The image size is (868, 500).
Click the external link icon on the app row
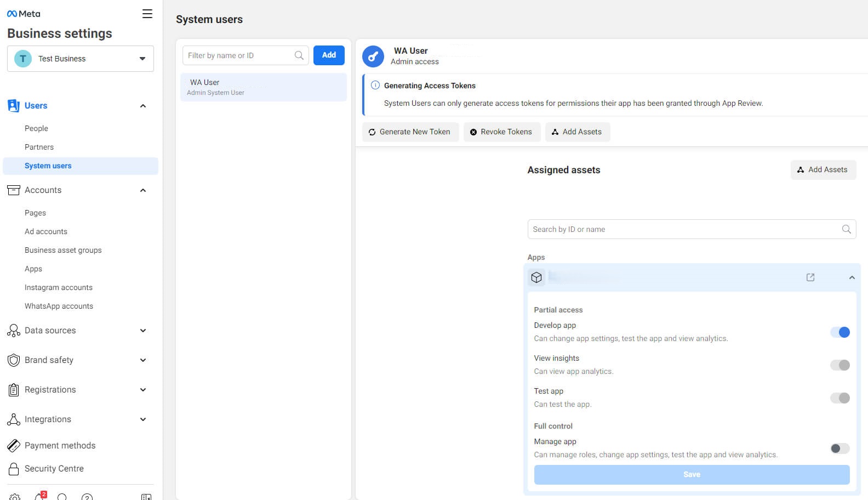tap(810, 277)
